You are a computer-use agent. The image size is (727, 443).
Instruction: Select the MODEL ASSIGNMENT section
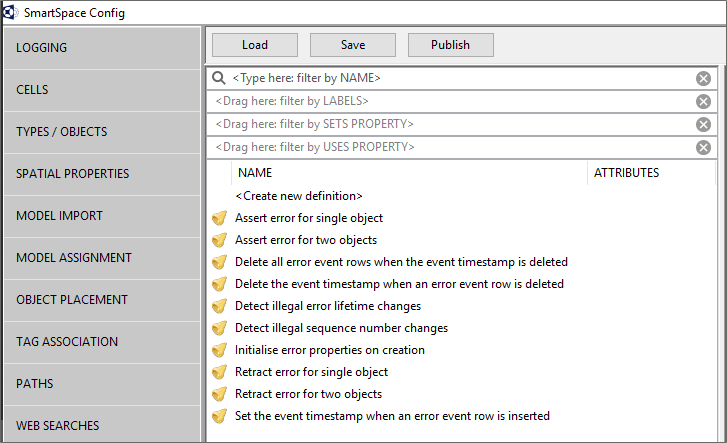102,258
